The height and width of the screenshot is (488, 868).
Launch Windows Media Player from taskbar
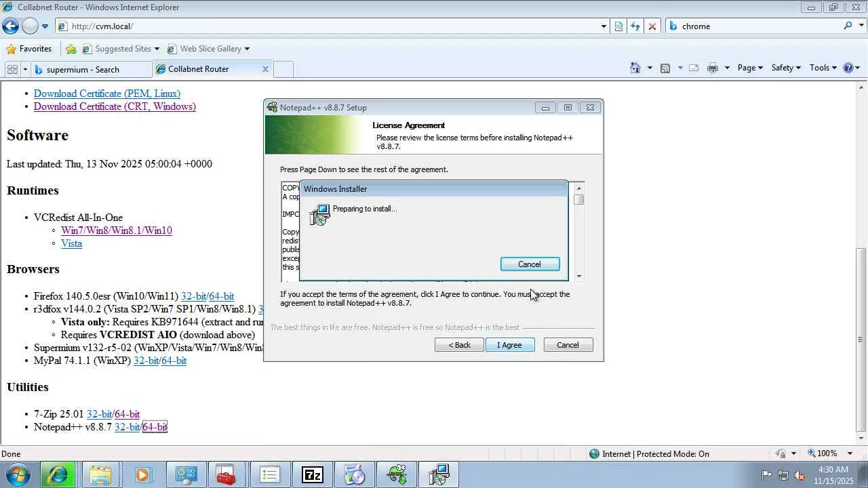[142, 475]
